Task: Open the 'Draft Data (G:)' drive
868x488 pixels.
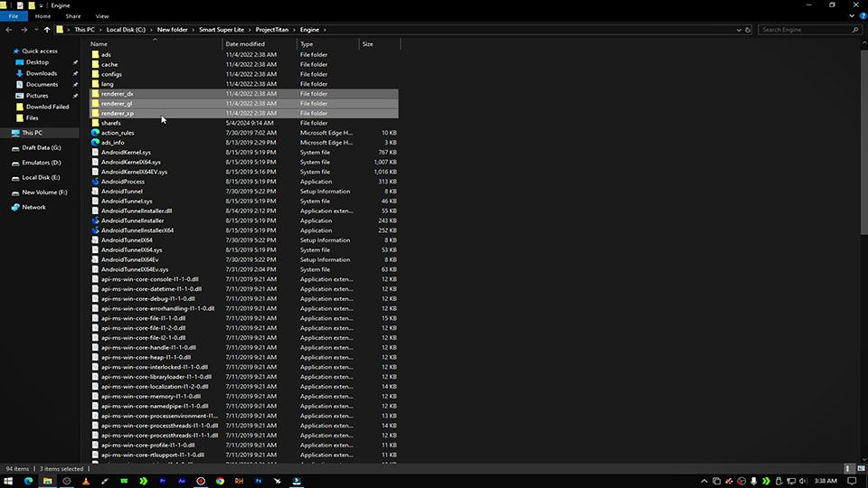Action: click(41, 147)
